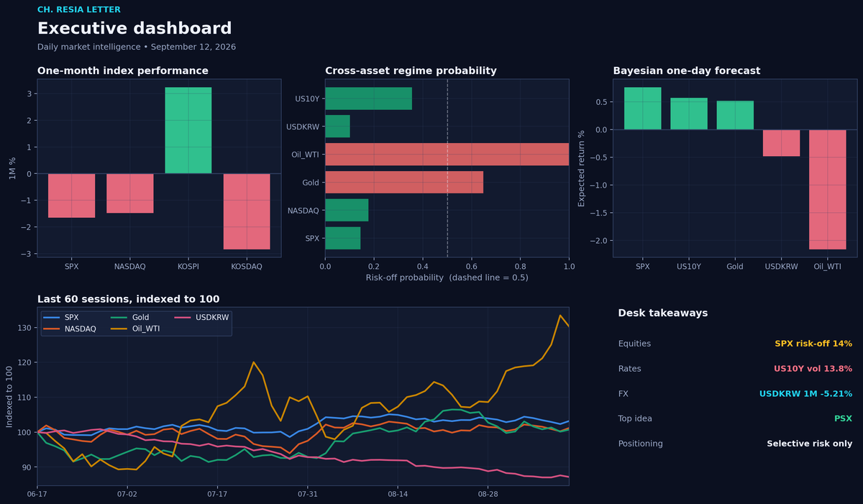Click the KOSPI x-axis label
Screen dimensions: 863x504
188,266
